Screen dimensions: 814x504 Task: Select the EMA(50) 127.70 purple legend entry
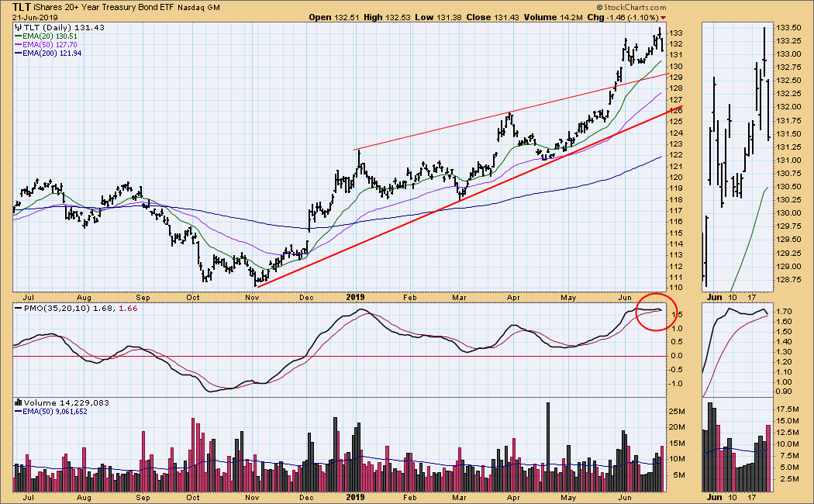click(48, 45)
